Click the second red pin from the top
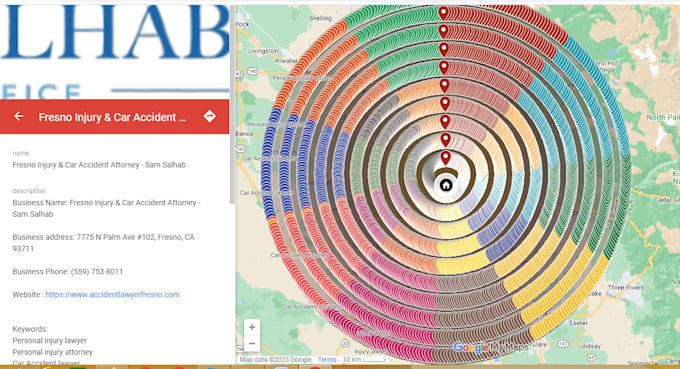This screenshot has width=680, height=369. (443, 31)
